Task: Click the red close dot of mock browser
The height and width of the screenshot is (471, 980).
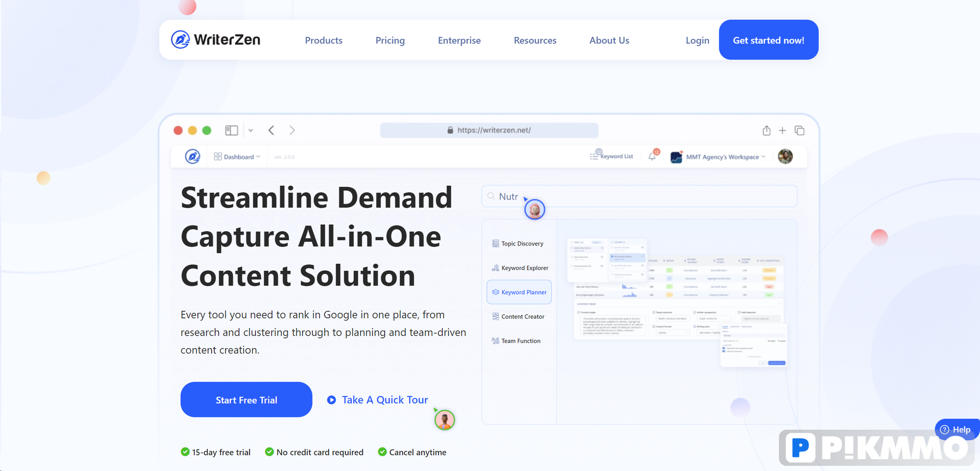Action: coord(178,130)
